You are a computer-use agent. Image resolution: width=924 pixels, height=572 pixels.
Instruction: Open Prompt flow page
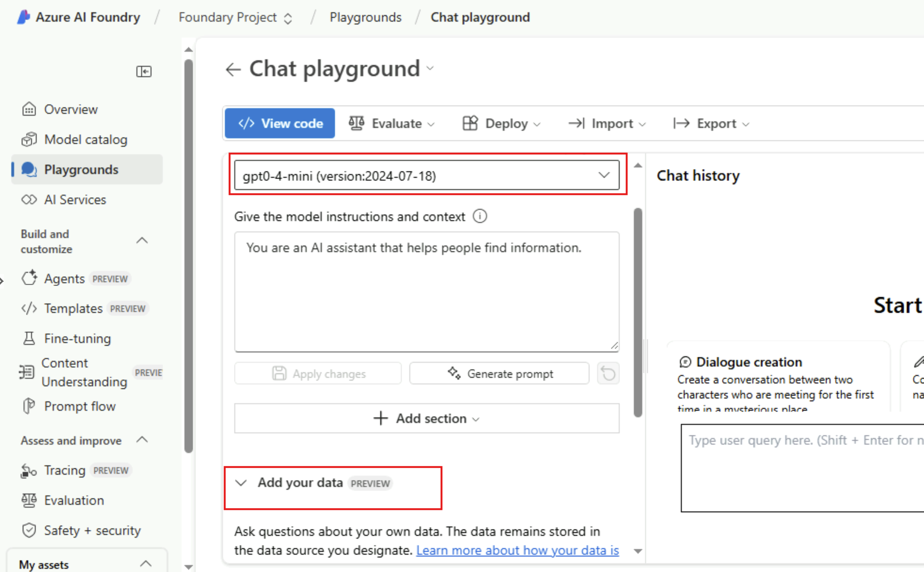pos(80,406)
